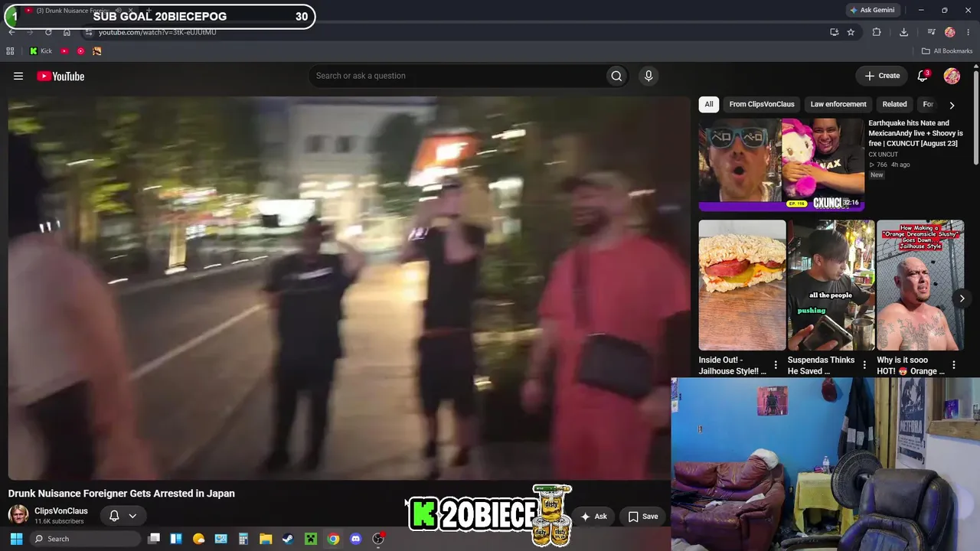Show more Shorts with the right arrow
The image size is (980, 551).
(962, 298)
